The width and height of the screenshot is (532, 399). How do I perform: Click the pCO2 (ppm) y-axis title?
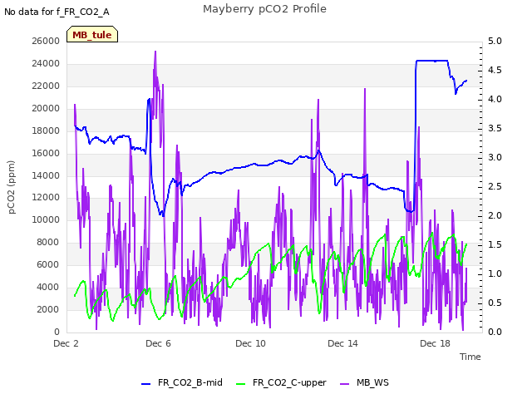11,187
